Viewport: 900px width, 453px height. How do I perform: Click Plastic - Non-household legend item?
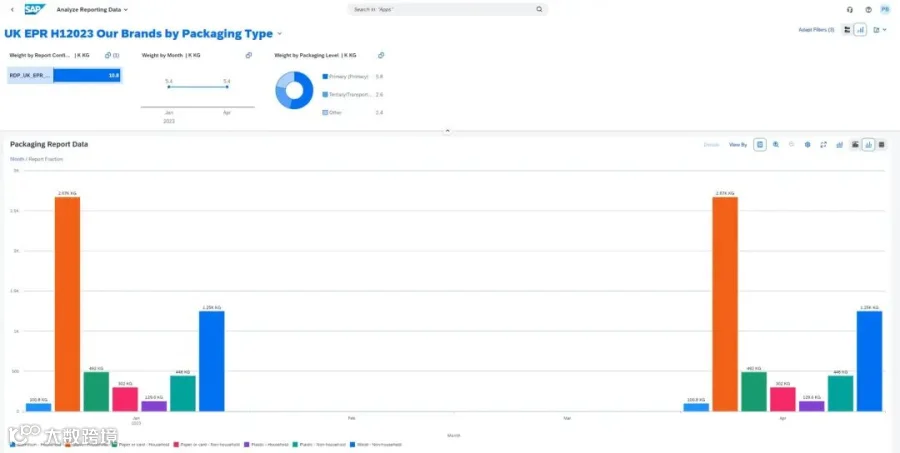pos(319,444)
